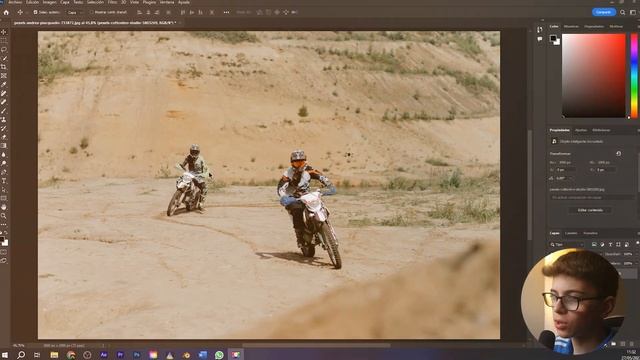This screenshot has width=640, height=360.
Task: Click the vertical canvas scrollbar
Action: (530, 185)
